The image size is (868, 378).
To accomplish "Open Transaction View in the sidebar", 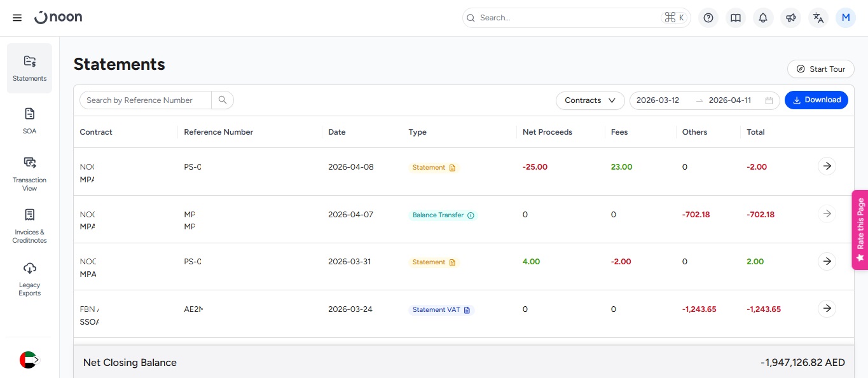I will tap(29, 173).
